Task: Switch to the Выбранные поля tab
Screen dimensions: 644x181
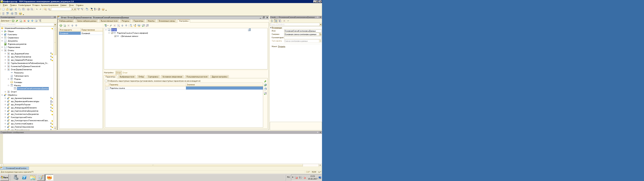Action: 127,77
